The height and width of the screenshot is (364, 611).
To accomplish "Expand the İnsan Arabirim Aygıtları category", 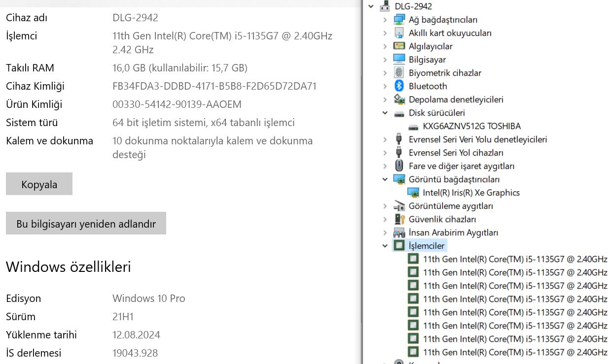I will (x=385, y=232).
